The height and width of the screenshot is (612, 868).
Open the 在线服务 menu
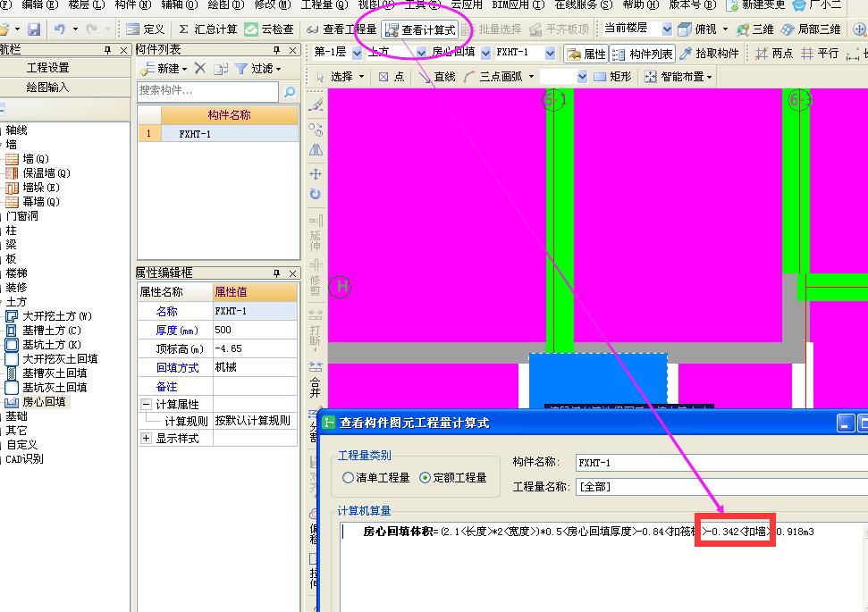tap(584, 5)
